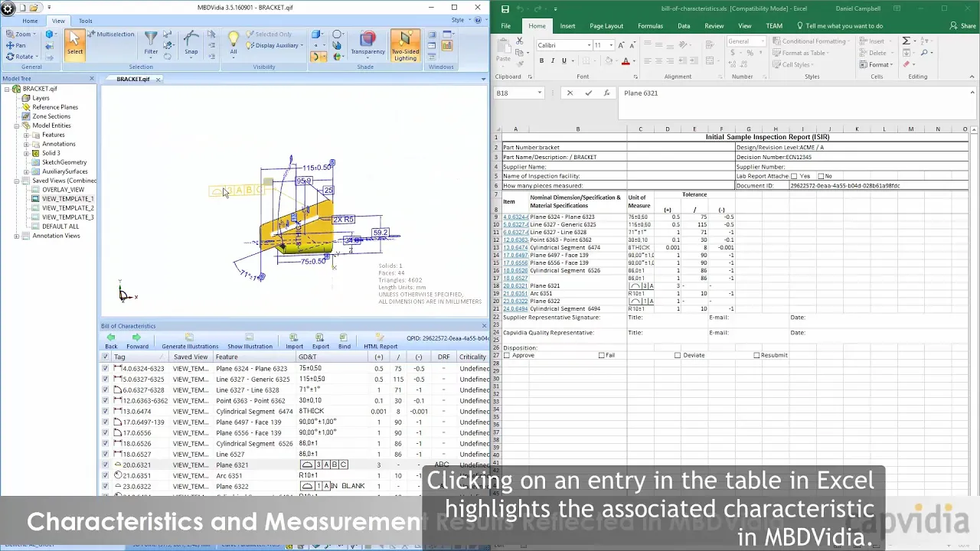Screen dimensions: 980x551
Task: Toggle checkbox for row 20.0.6321
Action: pos(106,465)
